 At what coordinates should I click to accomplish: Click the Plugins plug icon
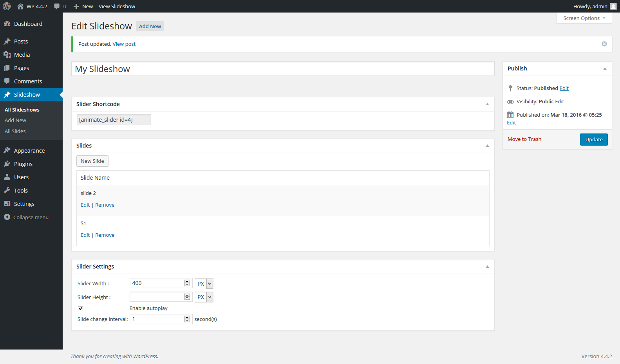point(7,164)
